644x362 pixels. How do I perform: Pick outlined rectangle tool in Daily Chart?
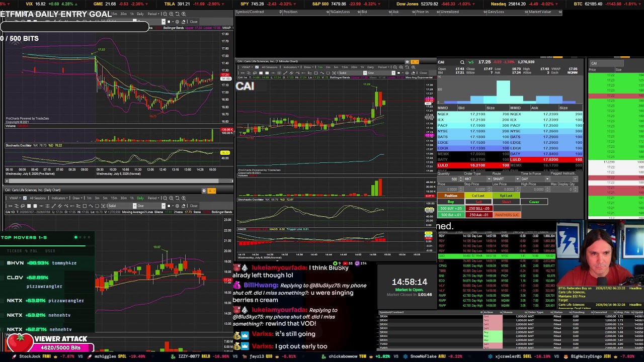coord(85,206)
